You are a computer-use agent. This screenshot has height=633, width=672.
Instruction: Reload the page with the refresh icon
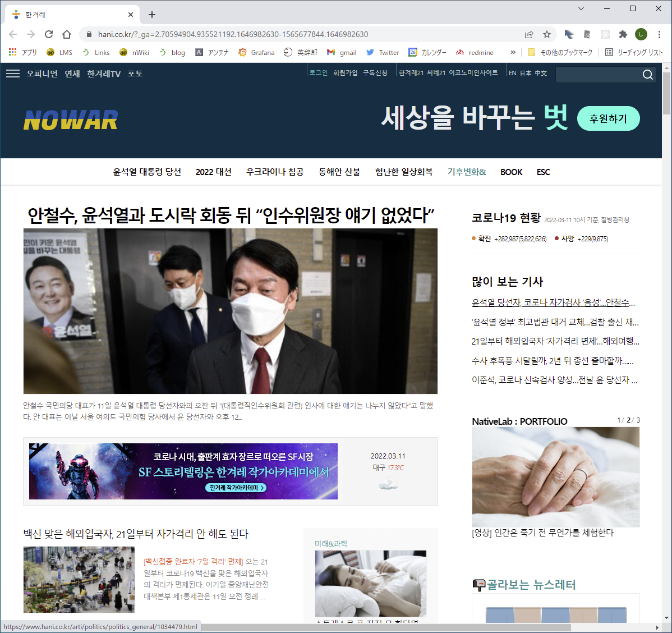point(49,34)
